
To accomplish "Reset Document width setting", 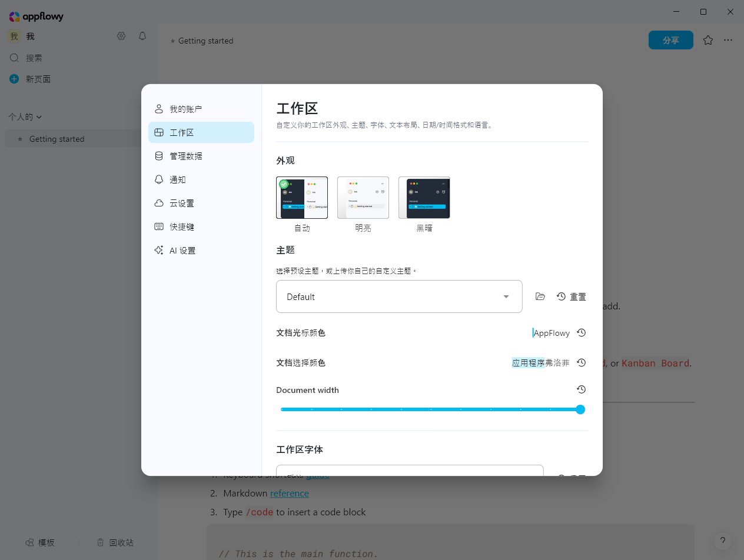I will [581, 389].
